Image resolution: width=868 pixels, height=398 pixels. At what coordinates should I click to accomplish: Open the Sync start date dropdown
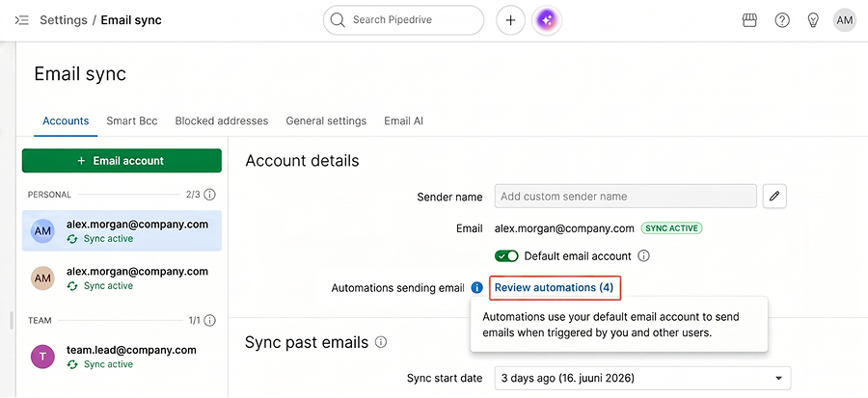click(x=642, y=378)
